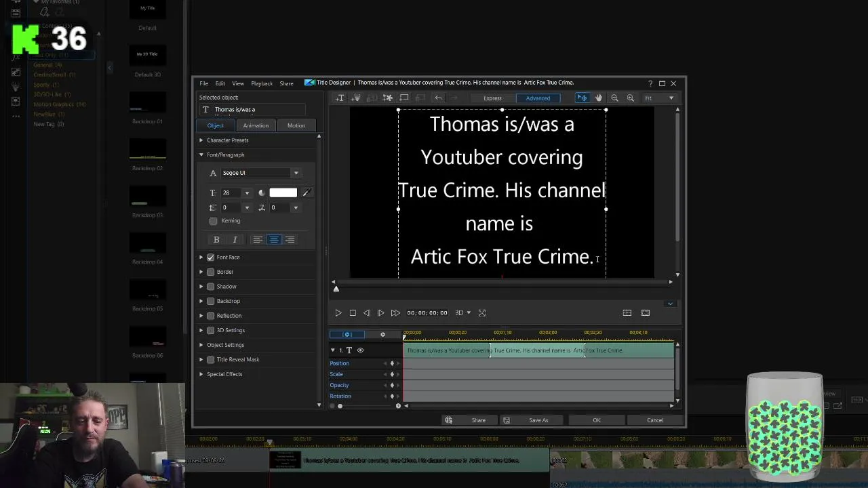Step to previous frame

[367, 312]
